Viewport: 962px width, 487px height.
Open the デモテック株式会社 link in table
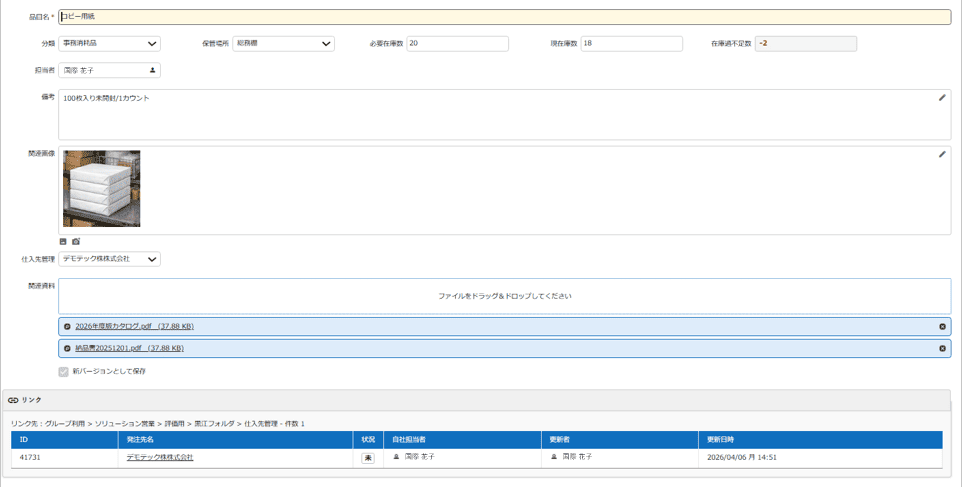(160, 457)
